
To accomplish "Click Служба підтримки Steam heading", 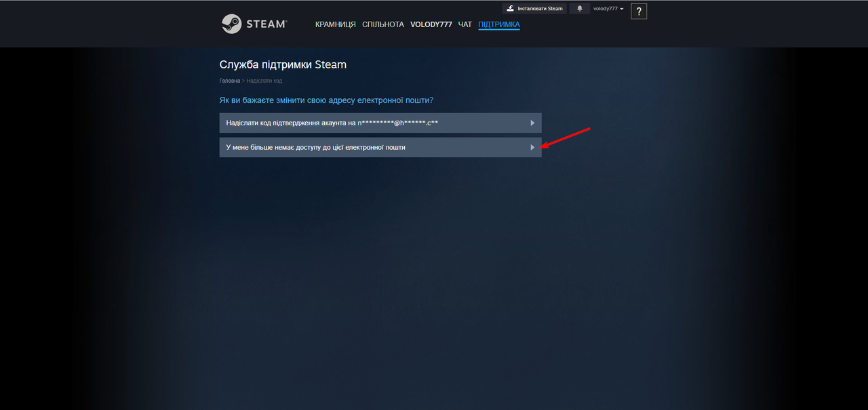I will [x=283, y=65].
